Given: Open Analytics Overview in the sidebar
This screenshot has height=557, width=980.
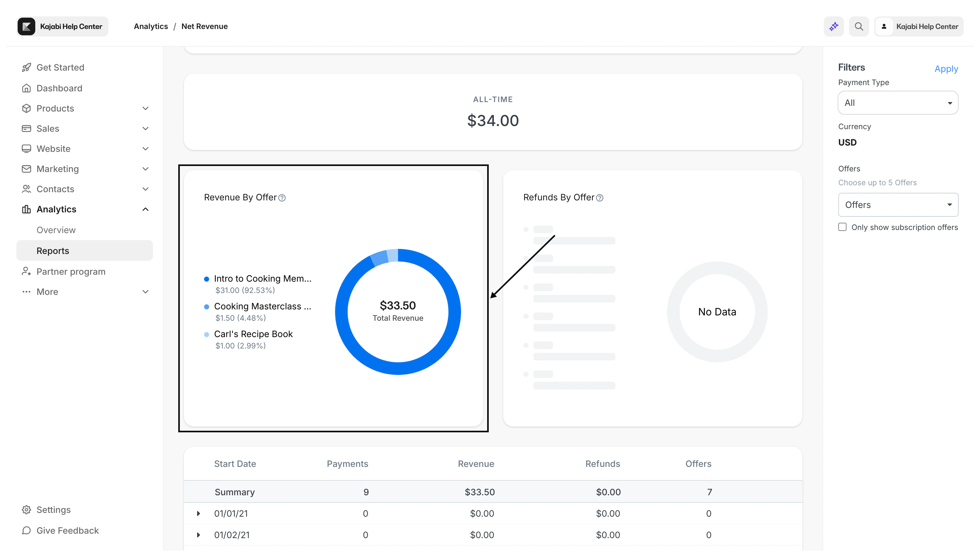Looking at the screenshot, I should click(x=56, y=230).
